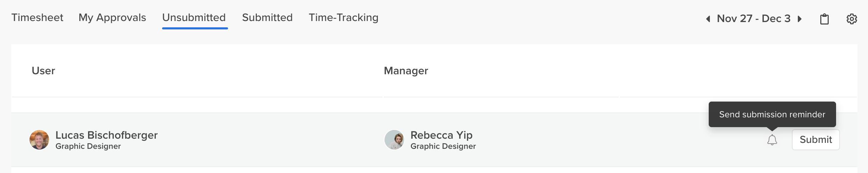Advance to next week with right arrow
Screen dimensions: 868x173
(800, 19)
